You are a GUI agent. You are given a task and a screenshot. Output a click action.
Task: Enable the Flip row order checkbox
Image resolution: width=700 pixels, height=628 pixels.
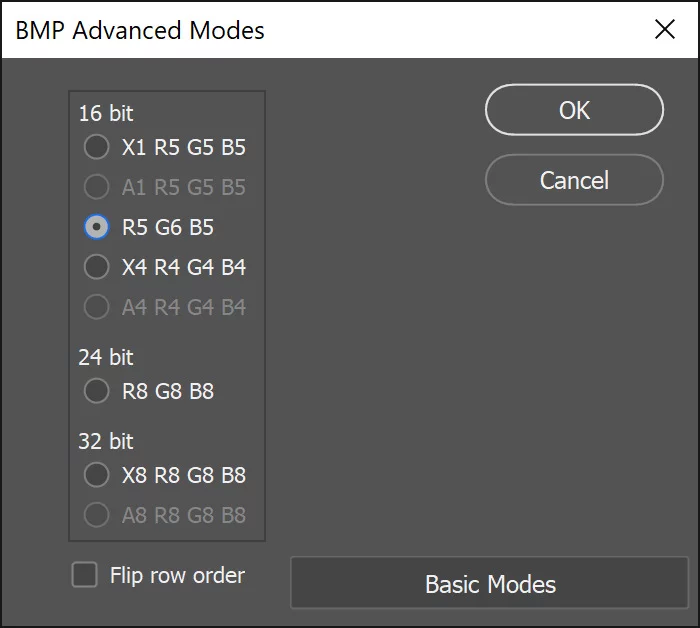coord(85,575)
